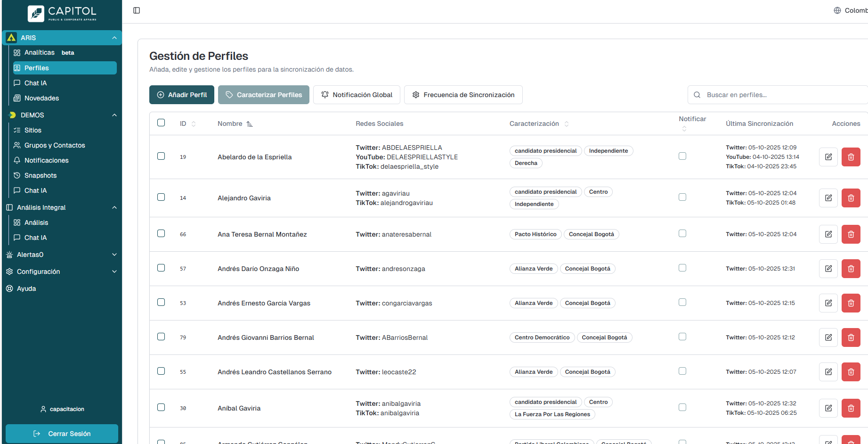868x444 pixels.
Task: Delete the Alejandro Gaviria profile
Action: click(x=851, y=198)
